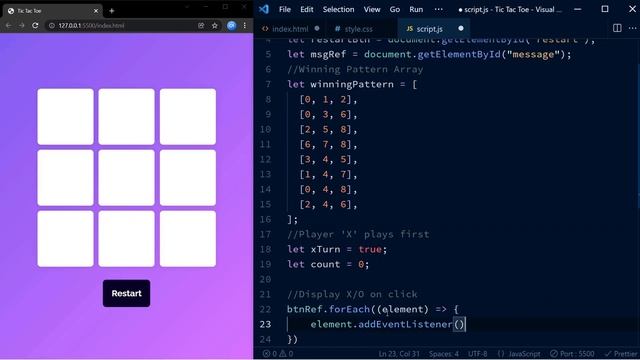
Task: Minimize the VS Code window
Action: [x=577, y=9]
